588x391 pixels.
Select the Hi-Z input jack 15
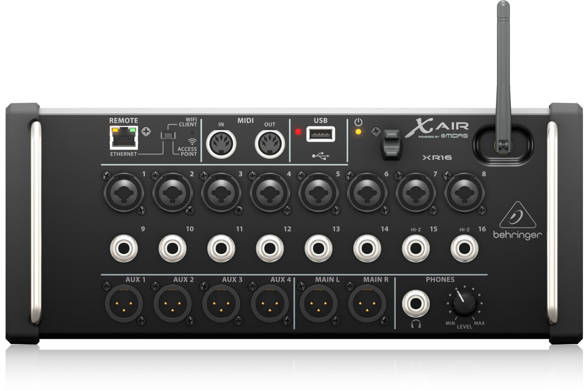416,248
